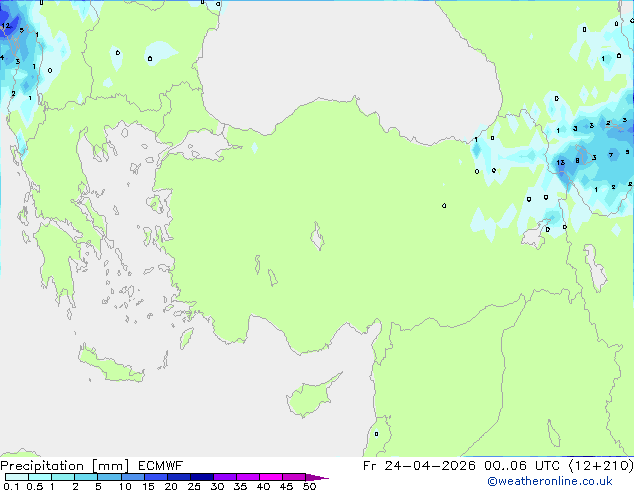Click the 'Fr' weekday label

tap(370, 466)
